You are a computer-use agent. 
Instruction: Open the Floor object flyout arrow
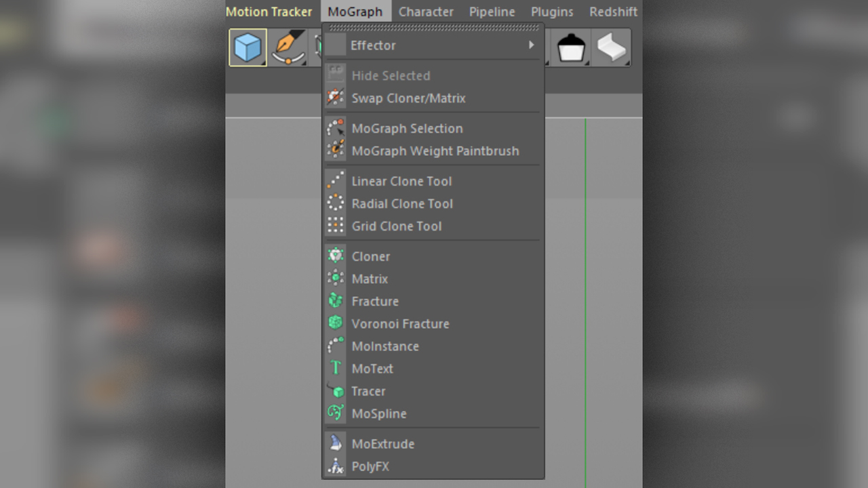[x=586, y=62]
